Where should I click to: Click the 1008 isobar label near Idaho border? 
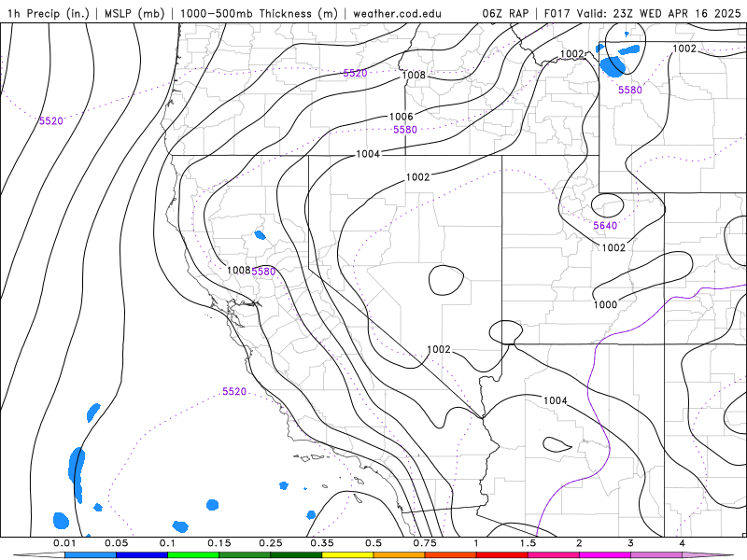click(x=414, y=75)
